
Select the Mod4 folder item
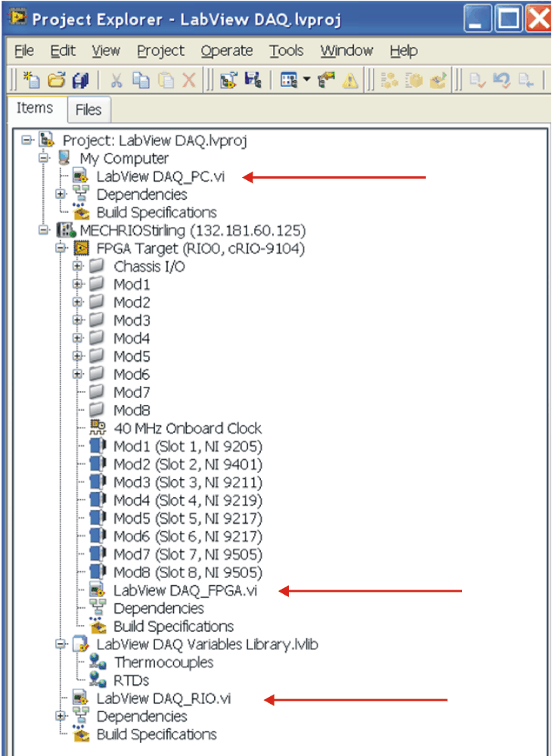(132, 338)
